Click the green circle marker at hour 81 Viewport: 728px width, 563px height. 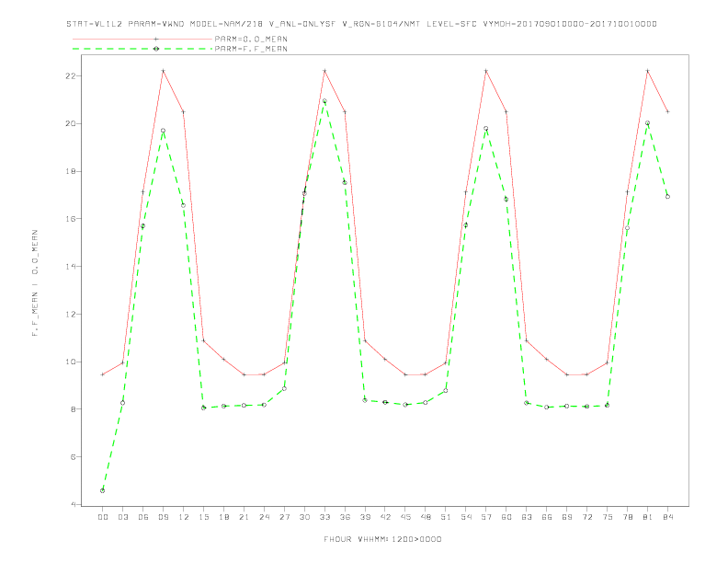point(648,123)
